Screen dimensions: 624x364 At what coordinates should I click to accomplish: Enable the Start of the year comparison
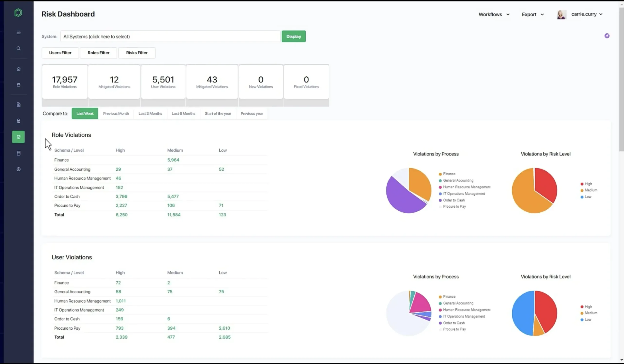(x=218, y=113)
